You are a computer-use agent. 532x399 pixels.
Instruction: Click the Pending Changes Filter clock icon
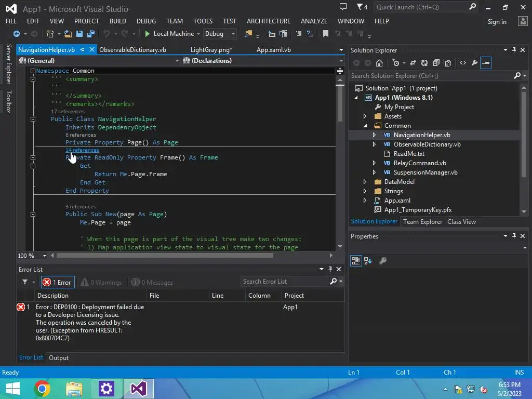[x=395, y=63]
